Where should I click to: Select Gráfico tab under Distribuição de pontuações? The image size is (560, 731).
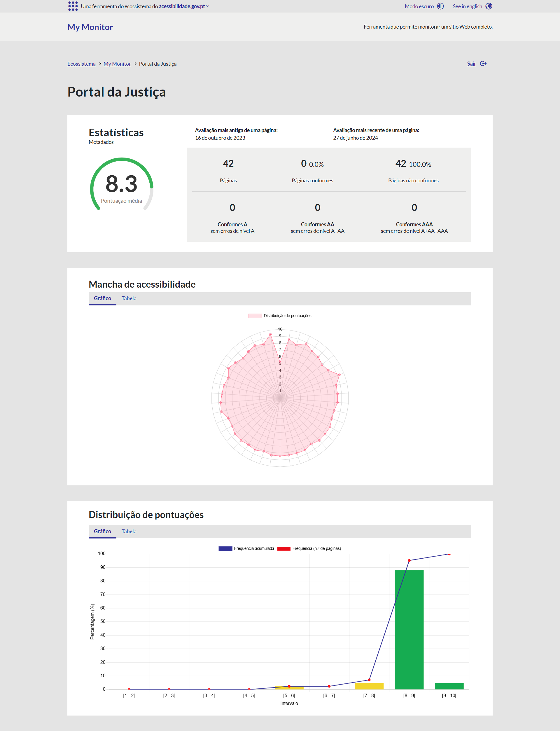tap(102, 531)
